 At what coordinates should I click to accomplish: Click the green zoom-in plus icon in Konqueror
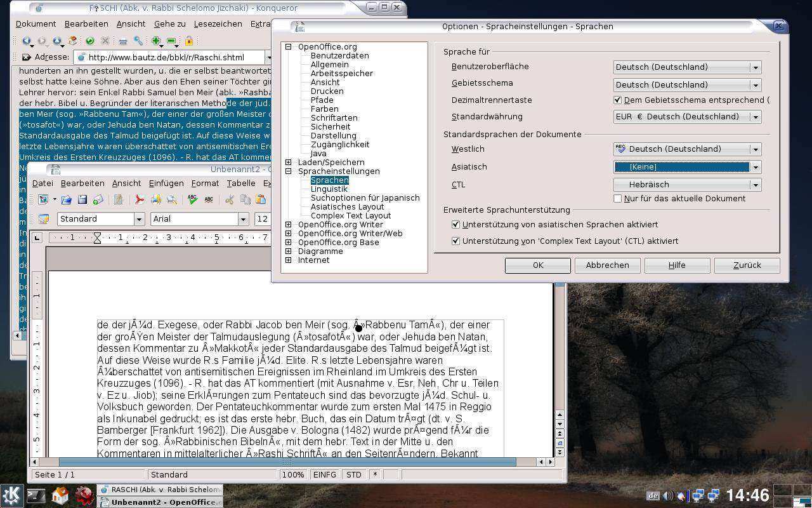[155, 41]
